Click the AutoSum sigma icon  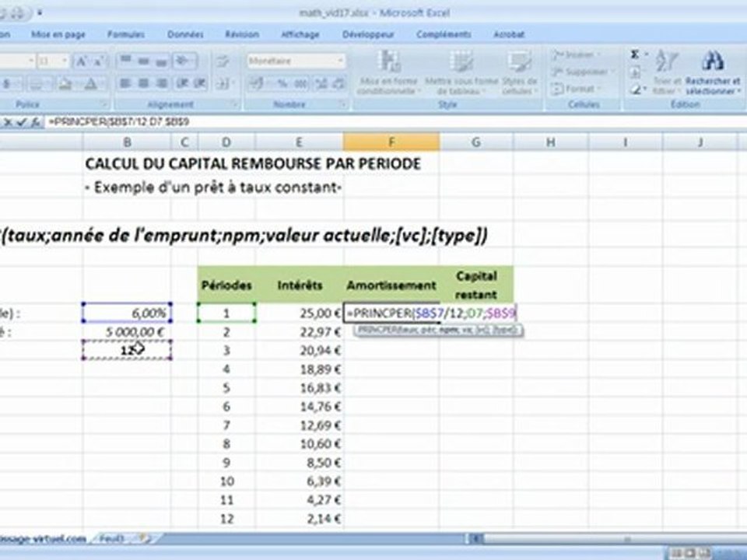click(635, 54)
